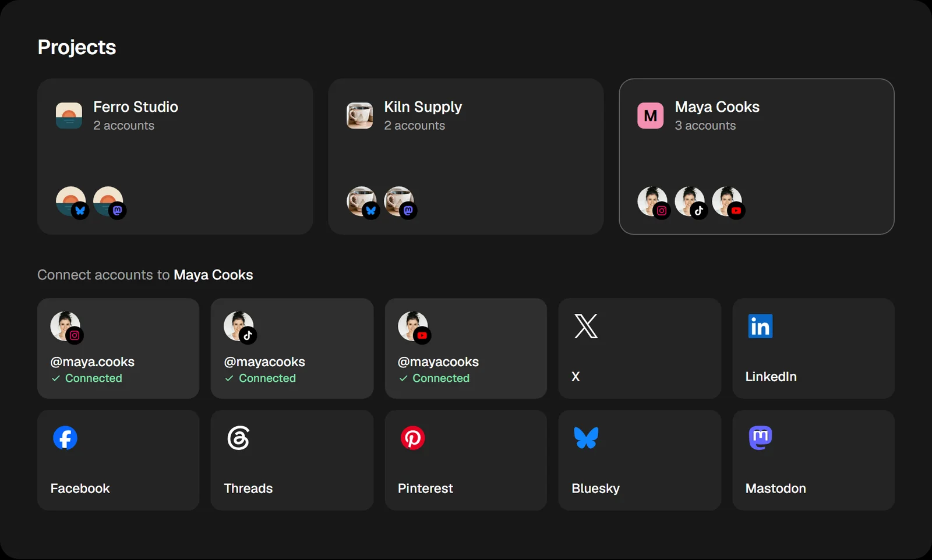The image size is (932, 560).
Task: Open the @mayacooks TikTok handle
Action: (x=264, y=362)
